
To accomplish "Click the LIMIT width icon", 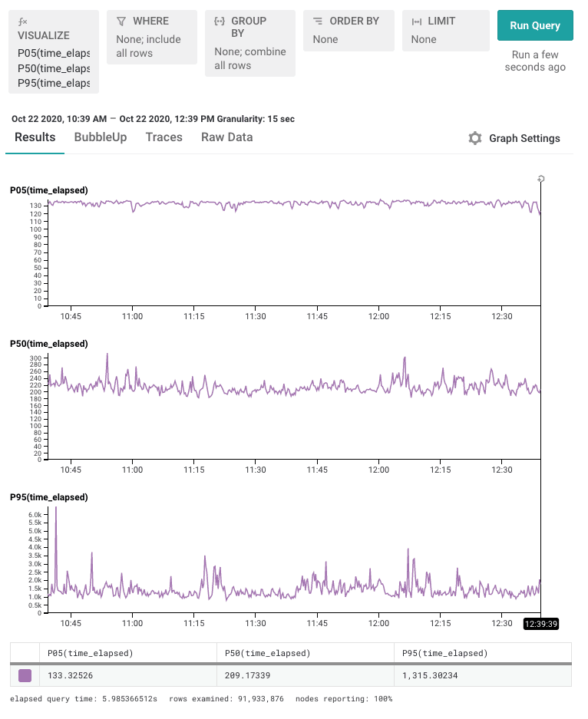I will click(x=417, y=21).
